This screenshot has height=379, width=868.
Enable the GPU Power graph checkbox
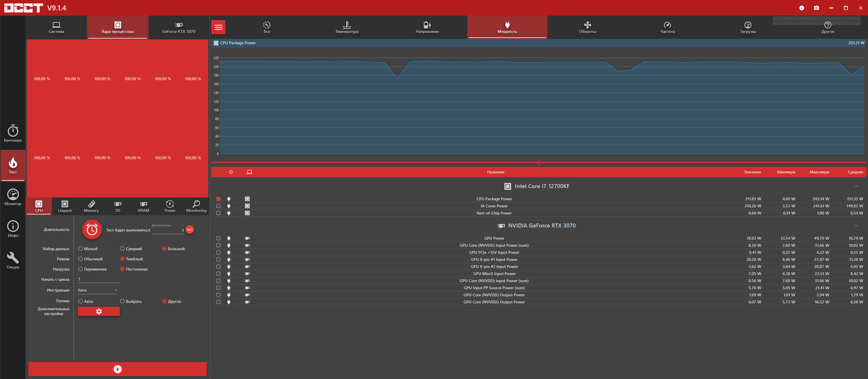[x=218, y=238]
